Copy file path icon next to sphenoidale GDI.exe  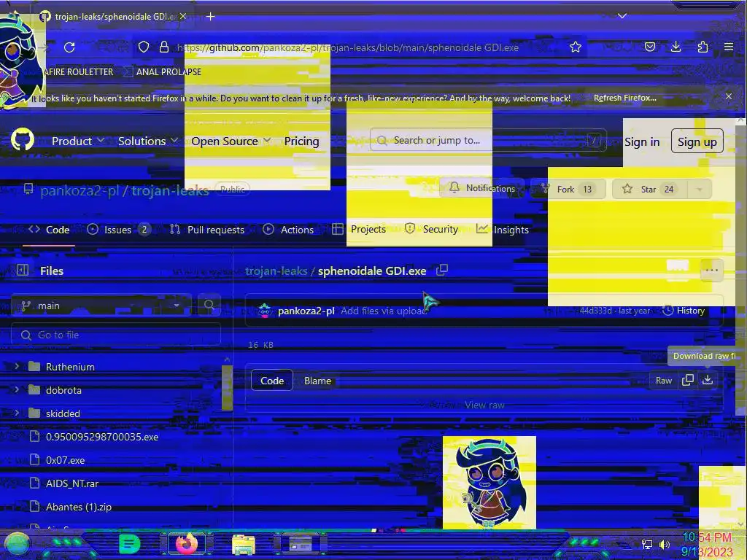coord(441,270)
